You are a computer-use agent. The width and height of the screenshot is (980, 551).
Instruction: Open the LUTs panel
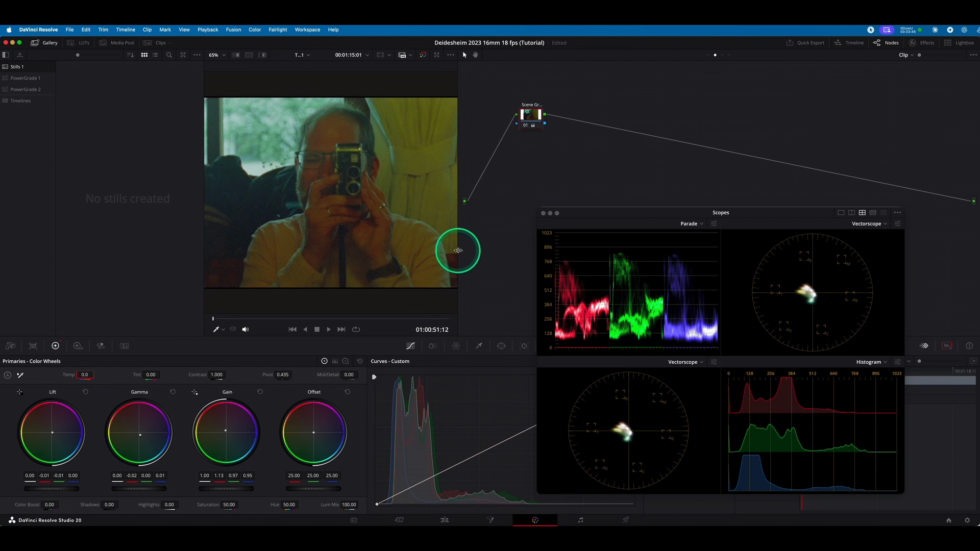coord(79,43)
